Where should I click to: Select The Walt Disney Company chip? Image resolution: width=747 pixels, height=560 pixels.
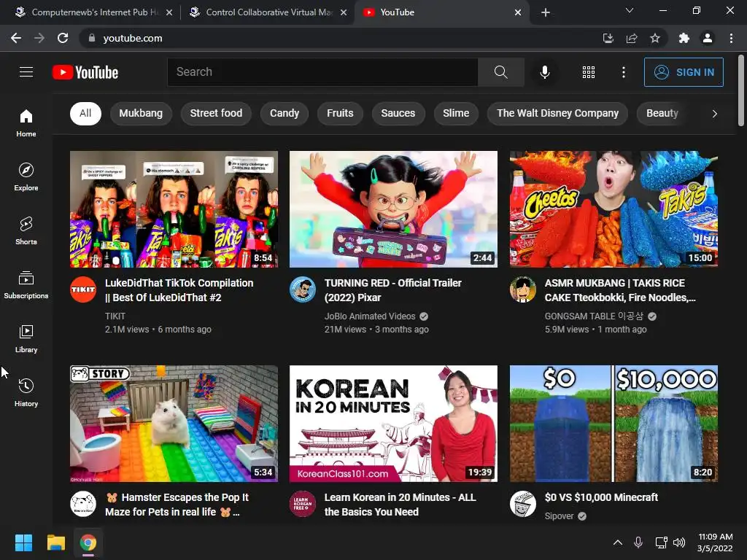coord(557,113)
